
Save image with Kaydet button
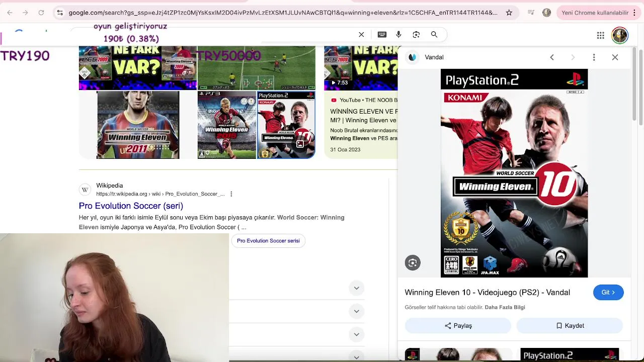[570, 326]
